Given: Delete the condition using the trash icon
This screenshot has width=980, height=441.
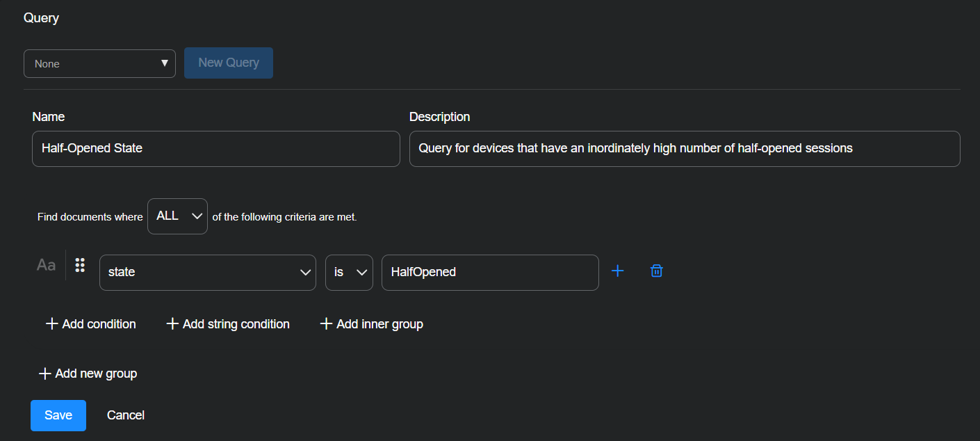Looking at the screenshot, I should 656,271.
